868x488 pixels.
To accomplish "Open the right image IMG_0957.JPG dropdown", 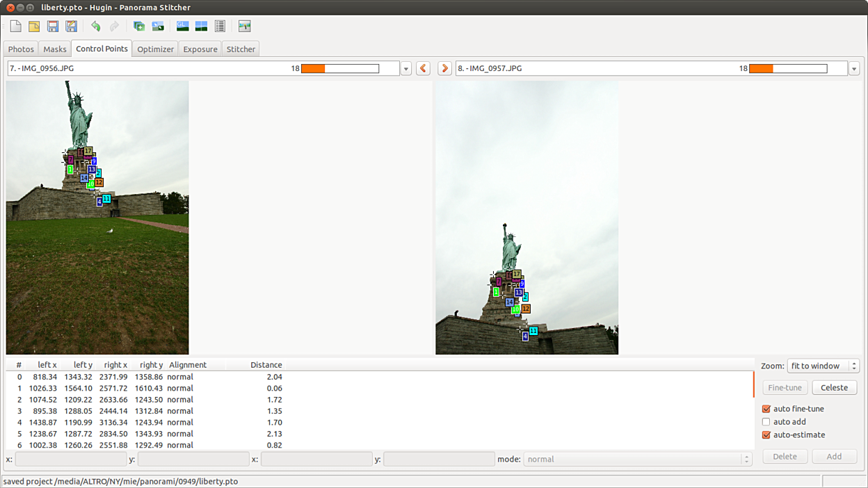I will [853, 69].
